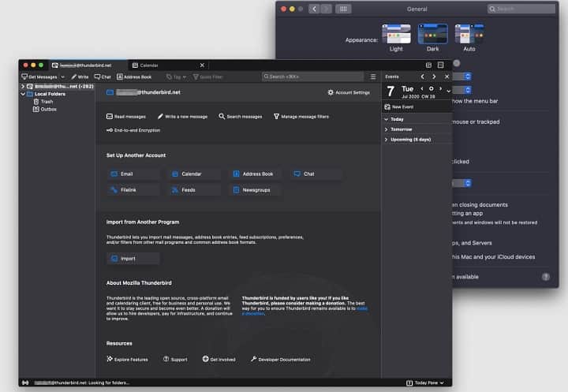
Task: Click System Preferences search field
Action: 521,9
